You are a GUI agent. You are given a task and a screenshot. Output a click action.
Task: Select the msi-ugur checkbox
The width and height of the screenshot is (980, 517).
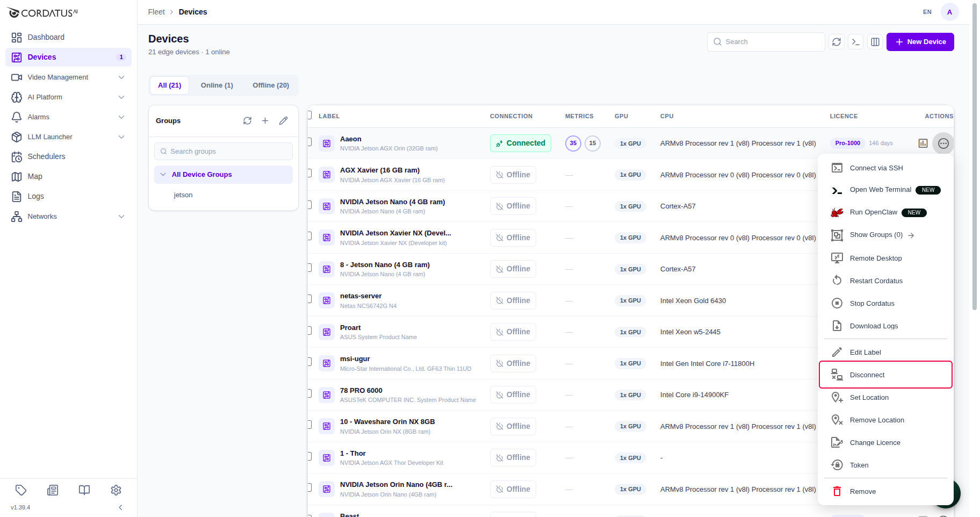309,362
